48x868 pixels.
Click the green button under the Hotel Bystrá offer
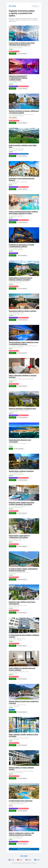[12, 89]
